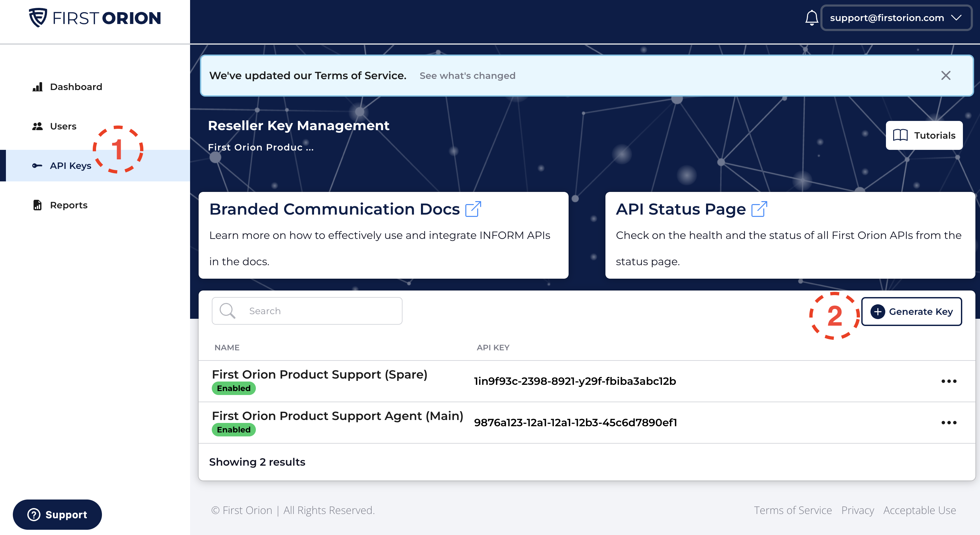
Task: Click the Dashboard bar chart icon
Action: [x=37, y=87]
